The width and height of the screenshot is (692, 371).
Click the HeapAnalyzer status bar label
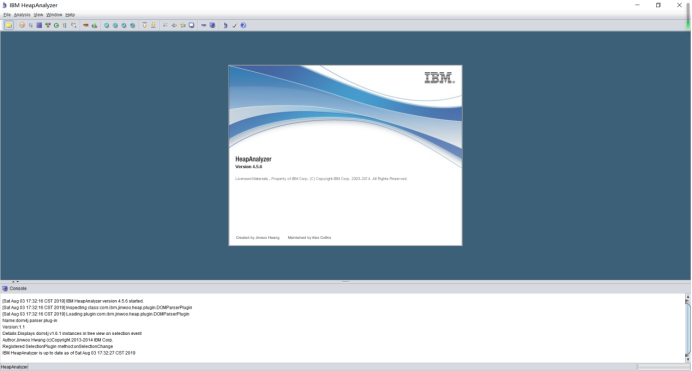coord(14,367)
